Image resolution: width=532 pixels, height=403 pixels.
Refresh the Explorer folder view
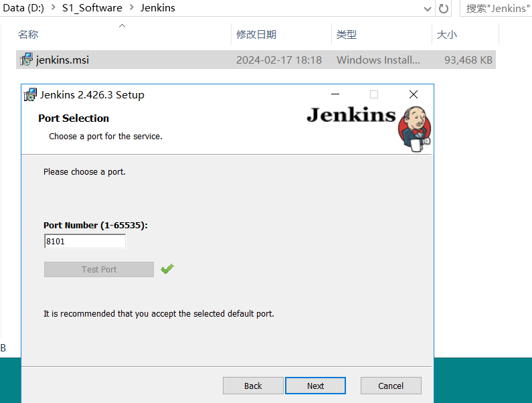444,8
